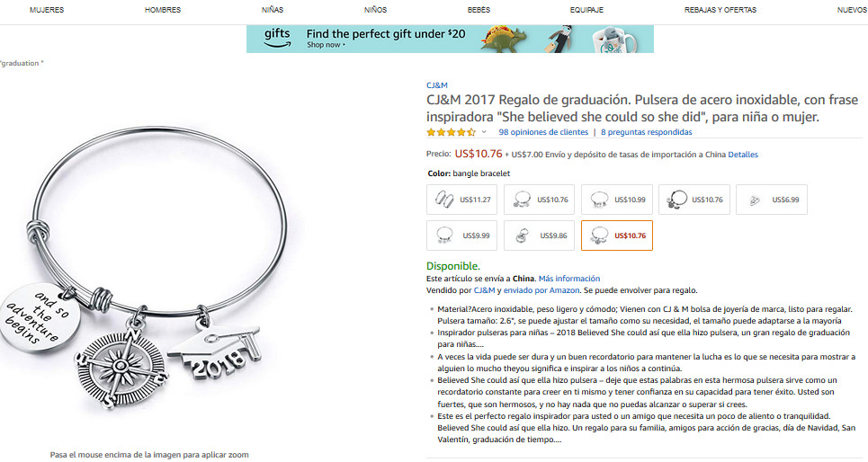Open the Más información link

point(569,279)
